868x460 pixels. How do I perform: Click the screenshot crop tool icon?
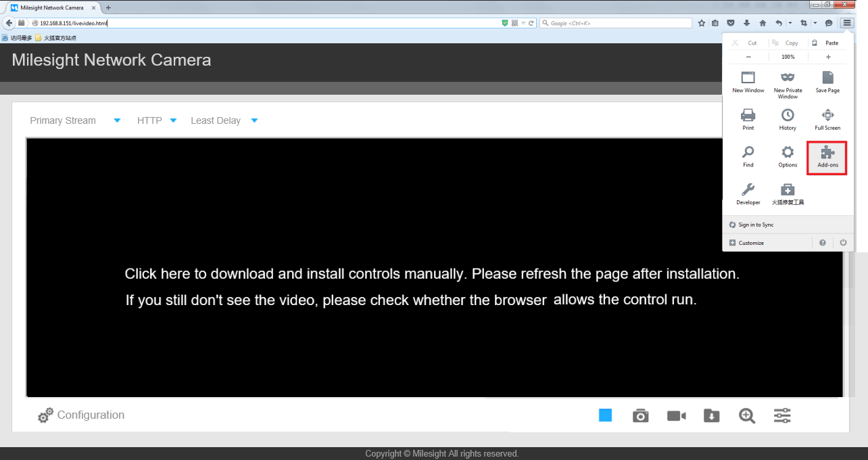[804, 23]
